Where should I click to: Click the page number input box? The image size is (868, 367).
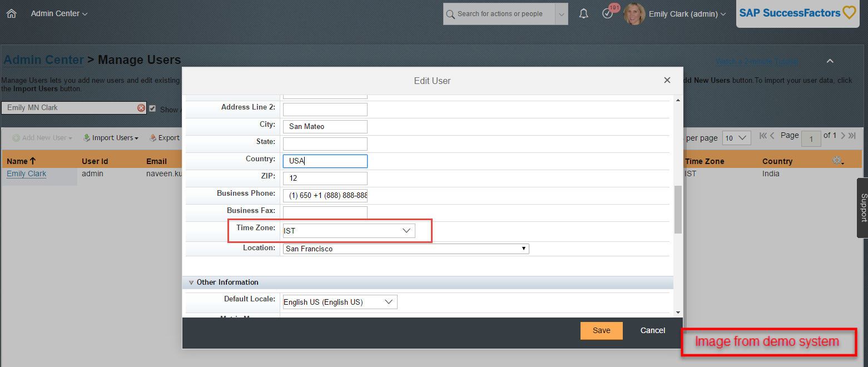(811, 138)
